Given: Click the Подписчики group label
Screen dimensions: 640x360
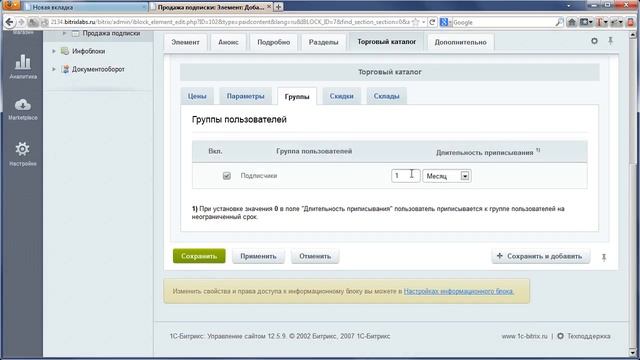Looking at the screenshot, I should [259, 176].
